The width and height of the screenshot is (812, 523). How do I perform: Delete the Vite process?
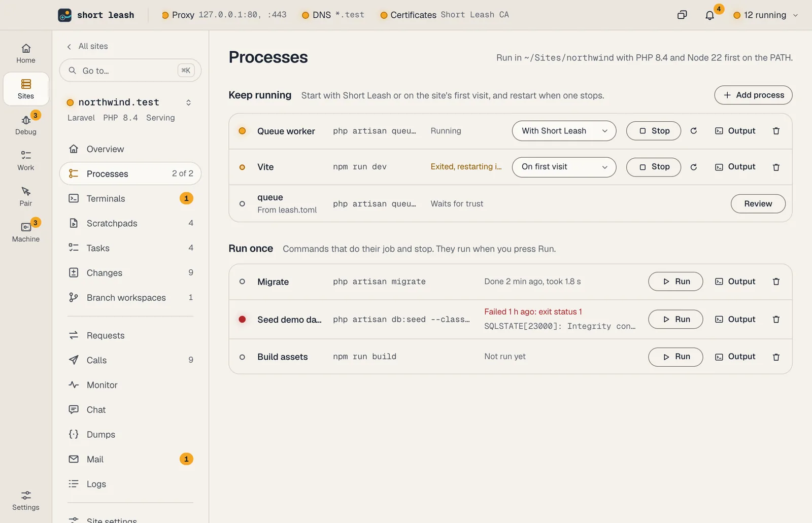click(x=776, y=167)
